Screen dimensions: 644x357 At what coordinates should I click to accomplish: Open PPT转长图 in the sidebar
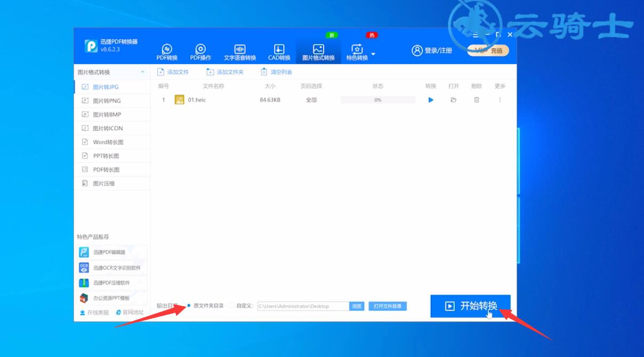[x=112, y=156]
